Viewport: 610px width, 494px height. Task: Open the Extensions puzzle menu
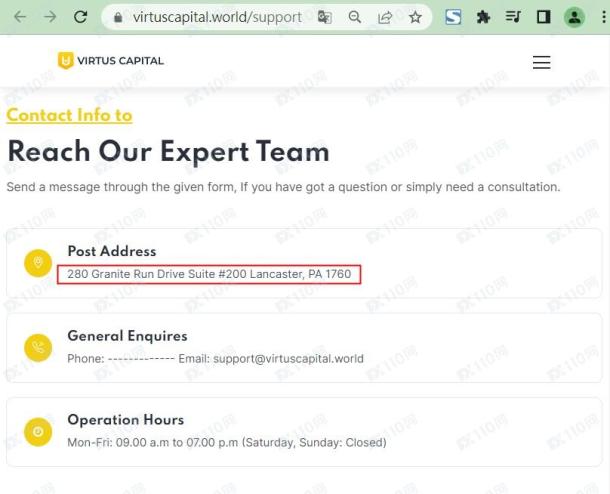coord(483,17)
